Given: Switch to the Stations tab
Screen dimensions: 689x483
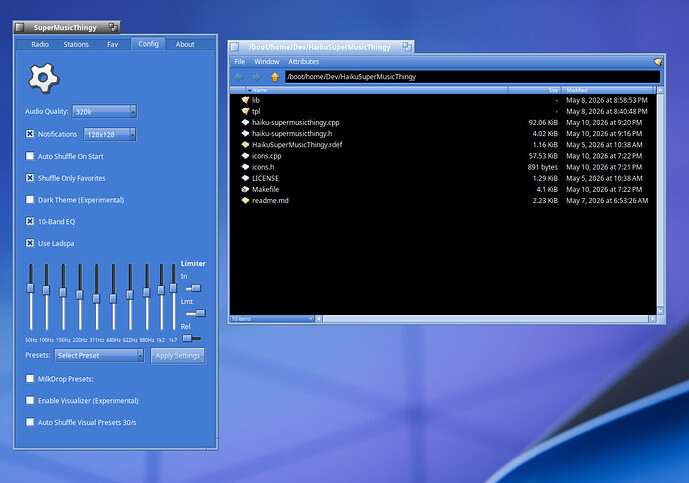Looking at the screenshot, I should coord(76,44).
